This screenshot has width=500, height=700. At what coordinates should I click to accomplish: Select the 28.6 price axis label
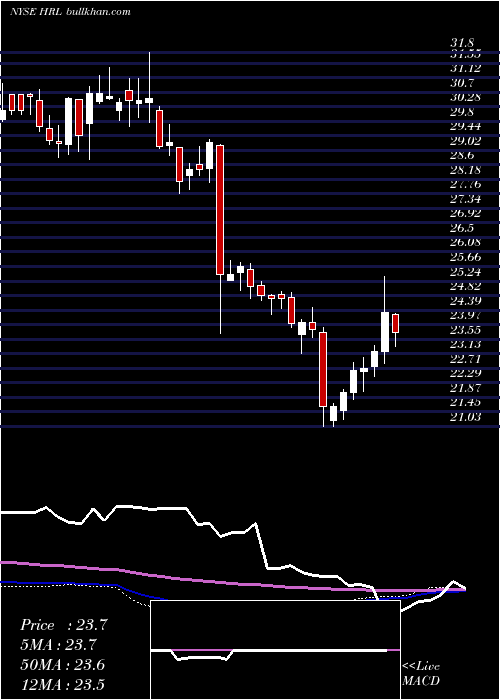point(462,155)
